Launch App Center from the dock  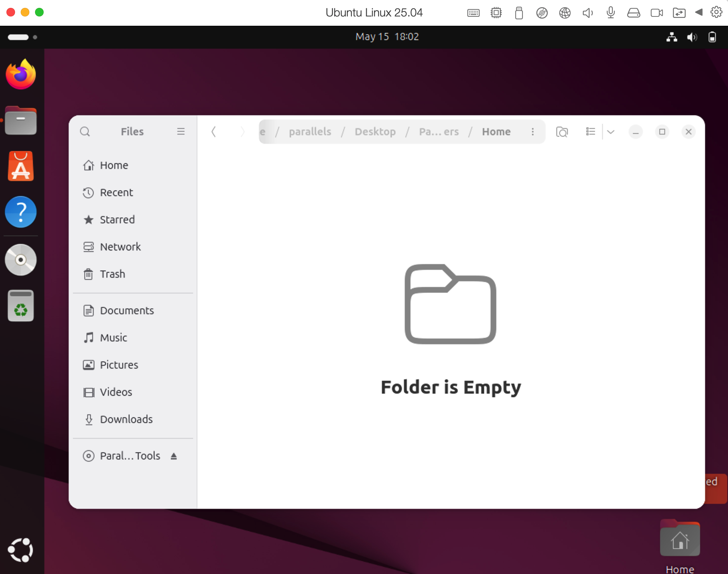click(20, 165)
